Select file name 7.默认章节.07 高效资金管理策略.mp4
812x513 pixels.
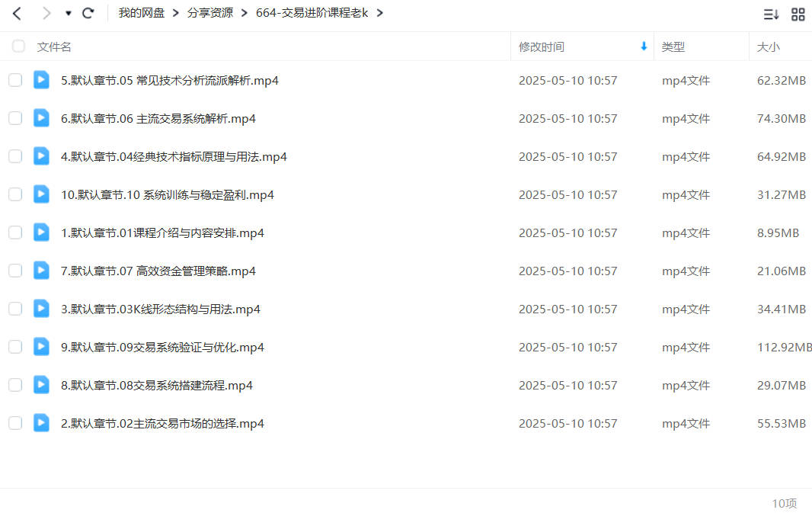point(158,271)
